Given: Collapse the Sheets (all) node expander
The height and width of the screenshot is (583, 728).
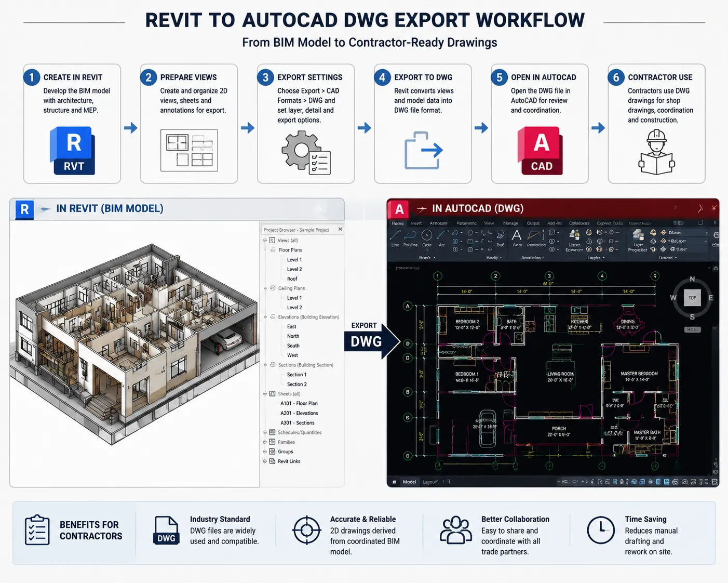Looking at the screenshot, I should tap(265, 394).
